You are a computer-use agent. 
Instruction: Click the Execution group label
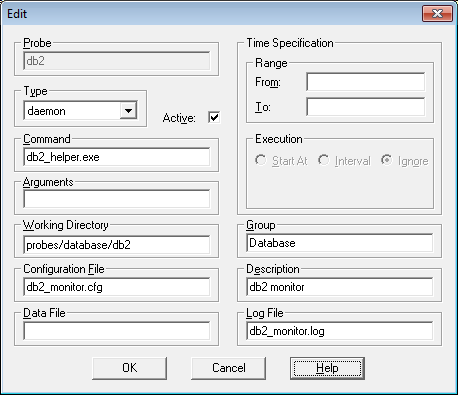tap(279, 139)
